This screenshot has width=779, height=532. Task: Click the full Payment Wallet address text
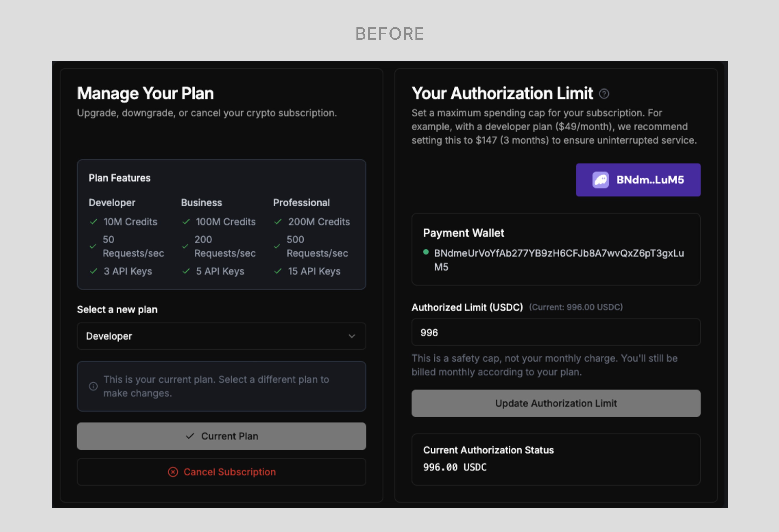click(559, 254)
